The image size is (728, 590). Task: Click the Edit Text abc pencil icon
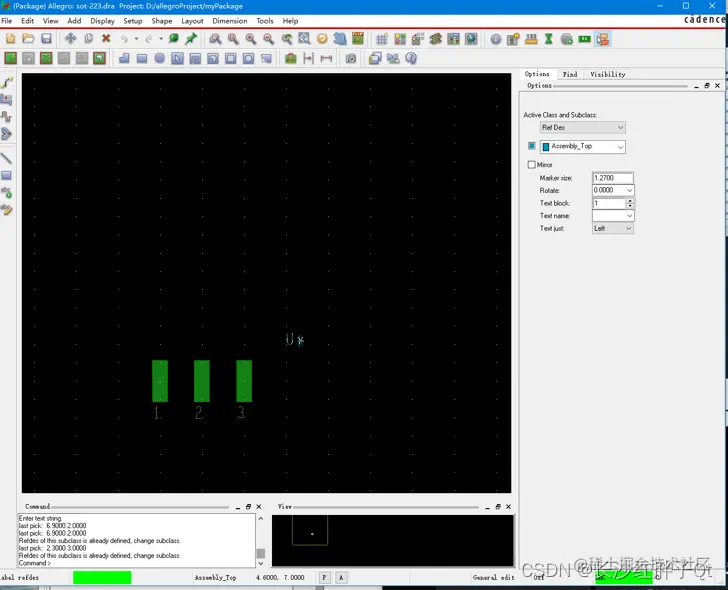pyautogui.click(x=6, y=209)
